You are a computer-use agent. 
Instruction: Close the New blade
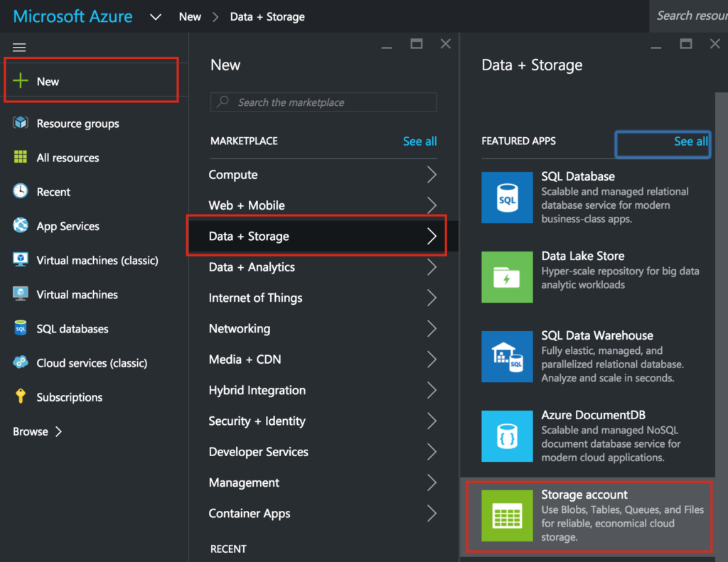446,44
